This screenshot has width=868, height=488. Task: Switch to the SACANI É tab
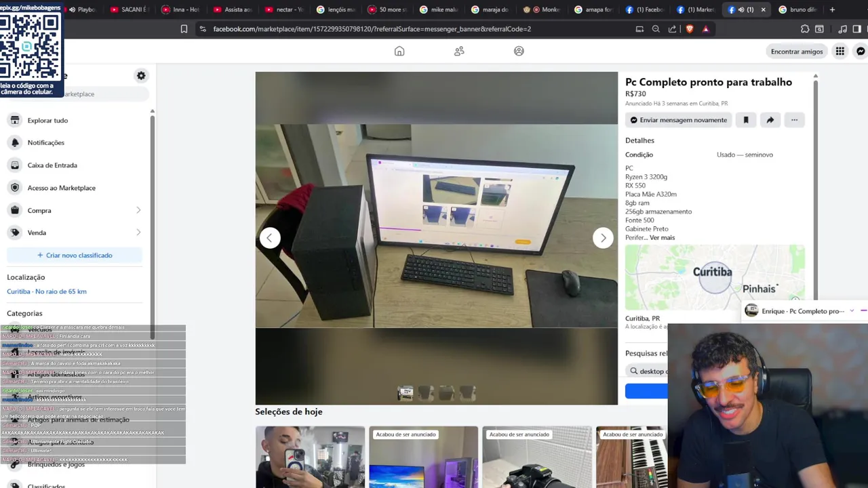(129, 9)
